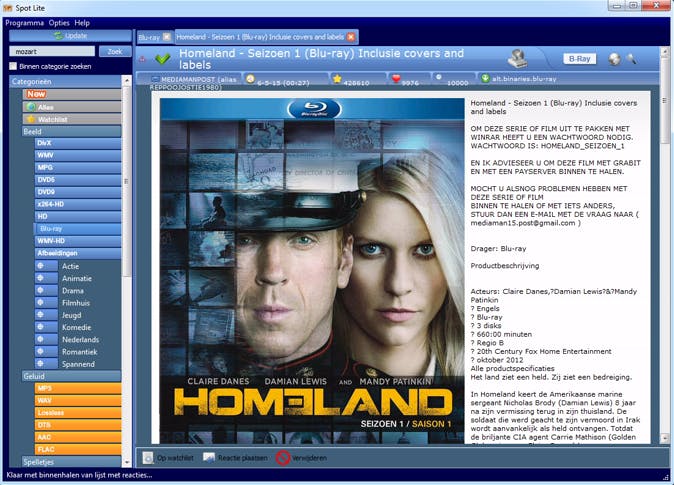
Task: Select the WMV category under Beeld
Action: pos(77,155)
